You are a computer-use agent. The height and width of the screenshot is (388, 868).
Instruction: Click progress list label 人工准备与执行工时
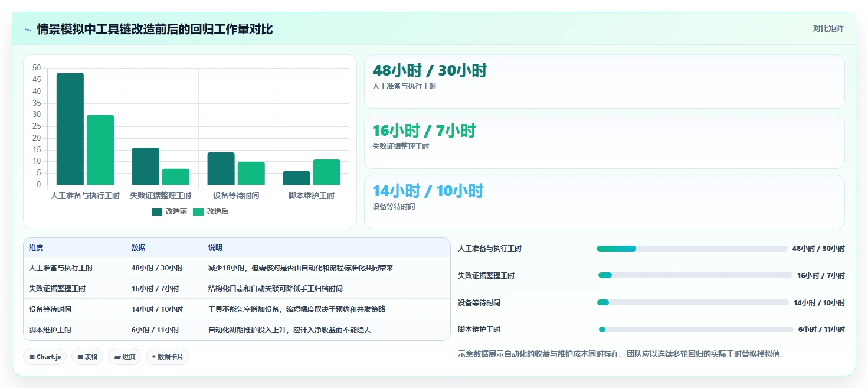coord(490,249)
